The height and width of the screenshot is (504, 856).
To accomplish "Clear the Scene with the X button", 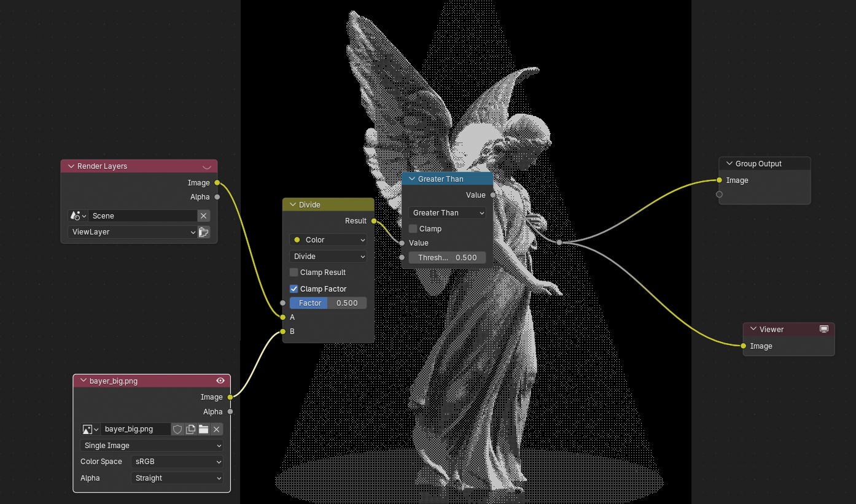I will [204, 216].
